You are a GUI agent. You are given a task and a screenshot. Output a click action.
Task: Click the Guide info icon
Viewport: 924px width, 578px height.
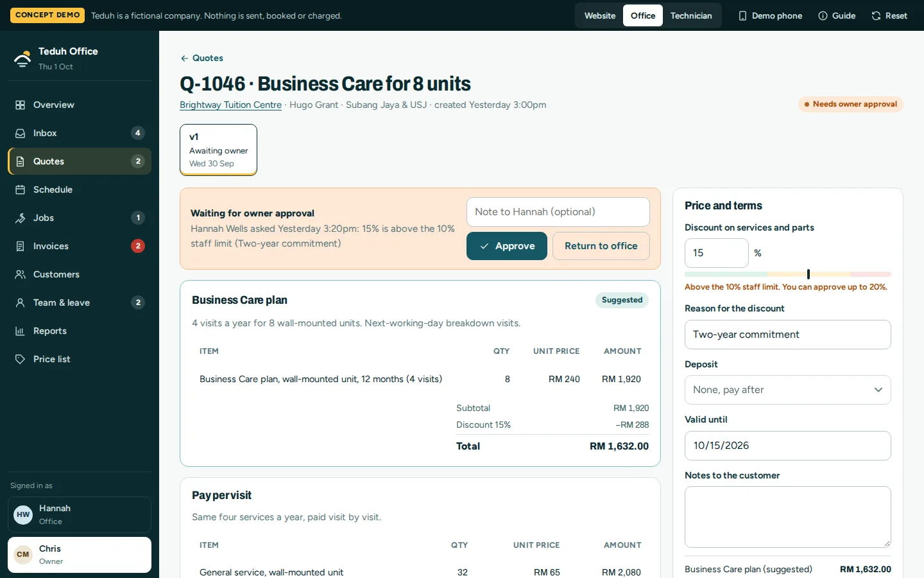[823, 15]
